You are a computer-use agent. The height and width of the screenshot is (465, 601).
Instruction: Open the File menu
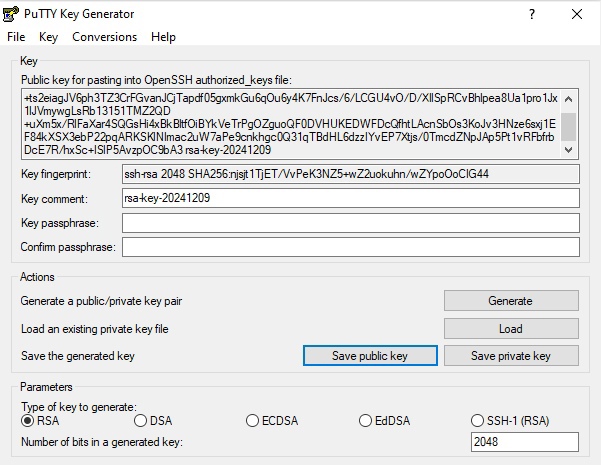16,37
